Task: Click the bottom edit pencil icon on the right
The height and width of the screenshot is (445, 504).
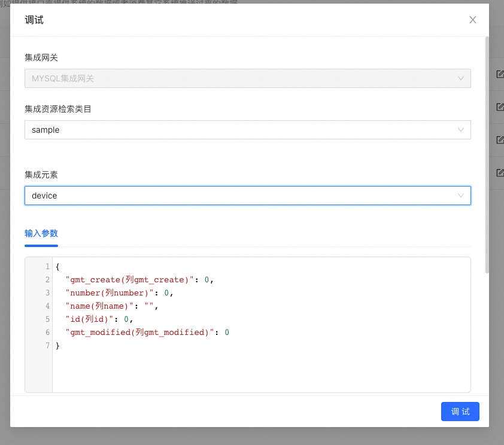Action: click(500, 172)
